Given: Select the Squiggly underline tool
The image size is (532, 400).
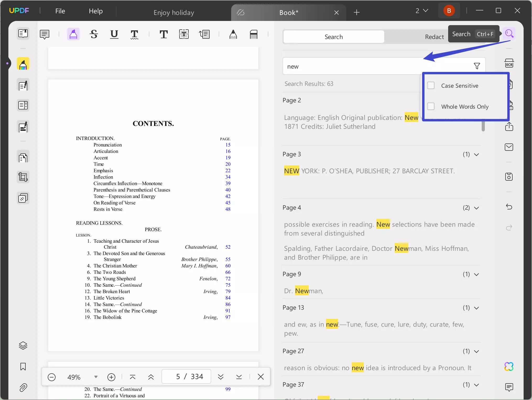Looking at the screenshot, I should click(134, 34).
